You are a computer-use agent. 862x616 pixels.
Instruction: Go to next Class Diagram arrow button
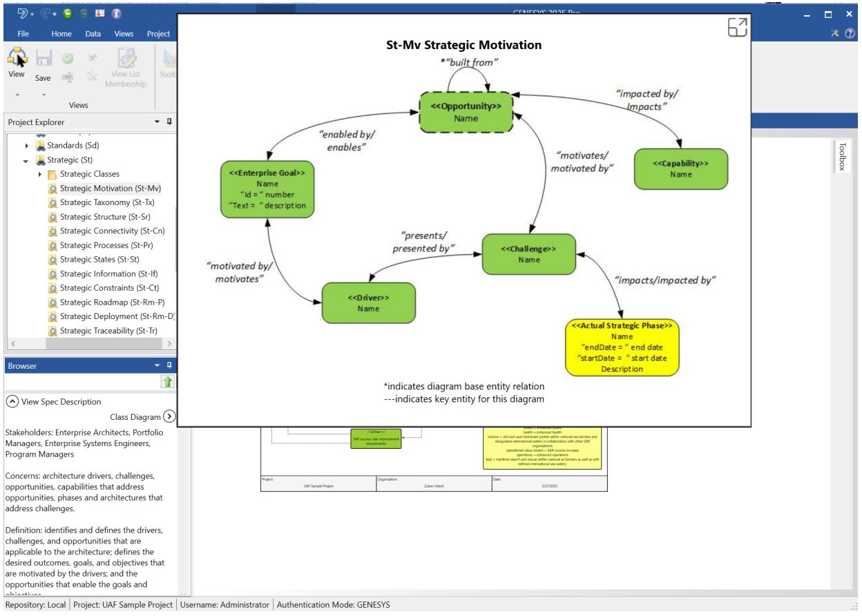pos(169,416)
